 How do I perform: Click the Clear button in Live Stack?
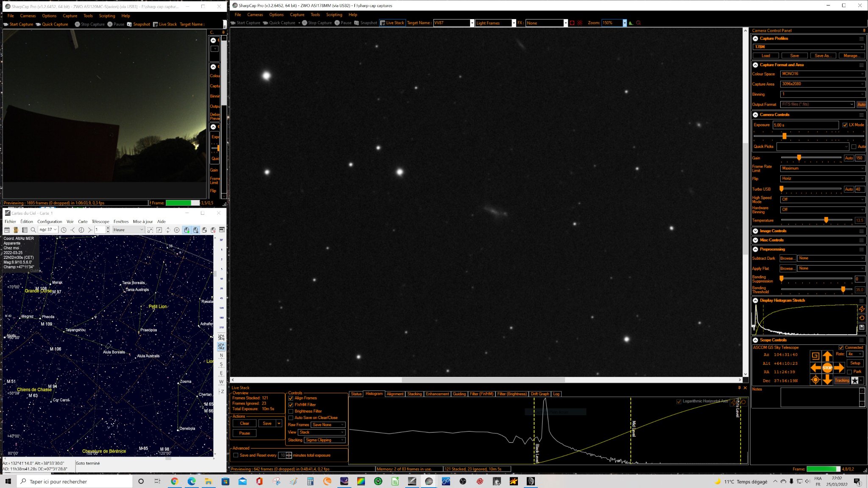245,423
